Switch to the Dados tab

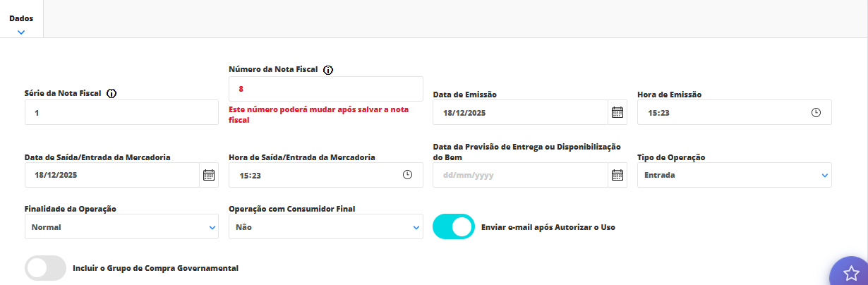pyautogui.click(x=21, y=18)
